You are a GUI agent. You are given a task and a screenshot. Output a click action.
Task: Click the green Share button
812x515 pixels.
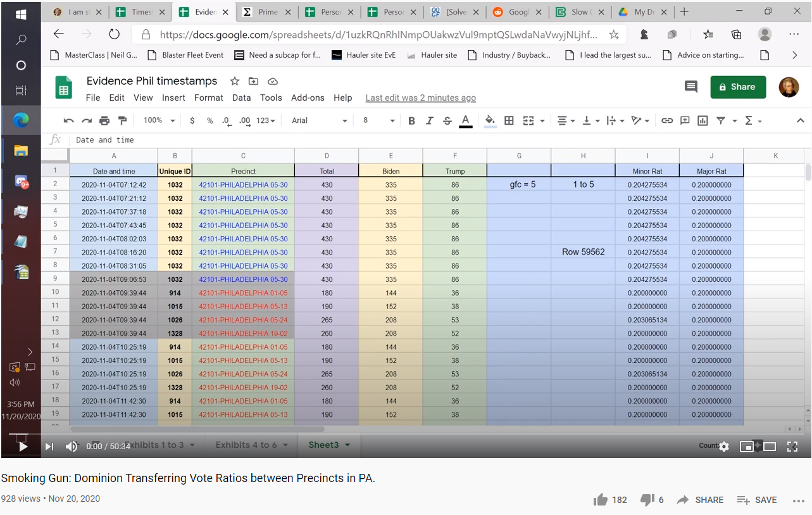(x=738, y=87)
